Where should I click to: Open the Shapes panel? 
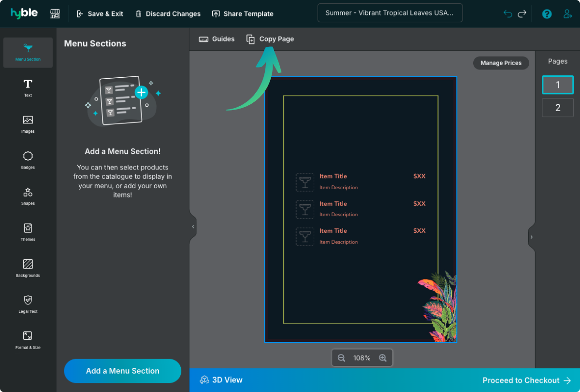coord(28,196)
